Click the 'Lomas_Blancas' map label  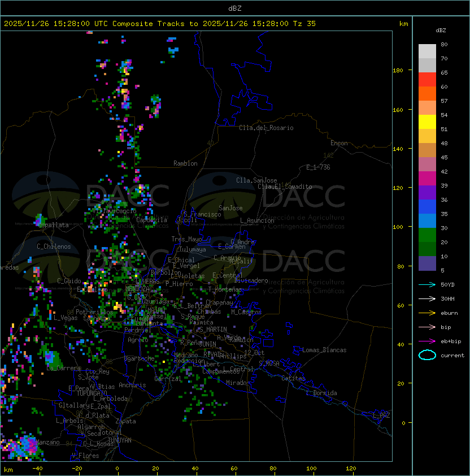pyautogui.click(x=324, y=350)
